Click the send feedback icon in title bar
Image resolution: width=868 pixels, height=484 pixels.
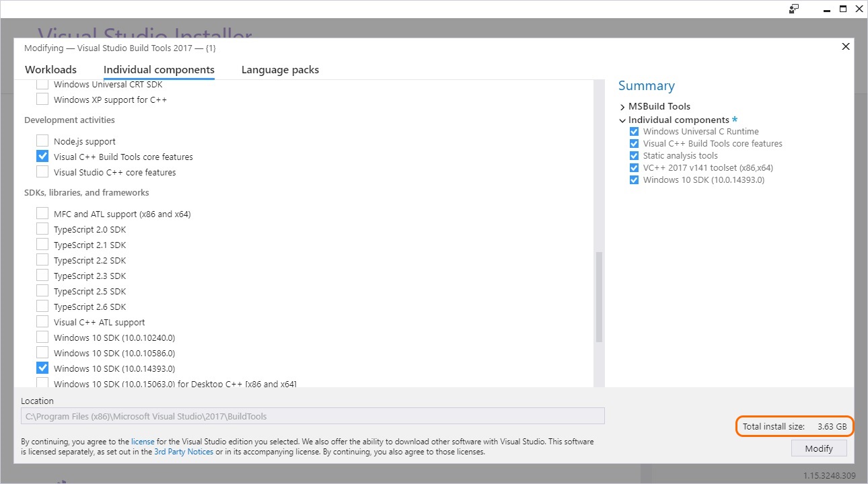[x=795, y=9]
